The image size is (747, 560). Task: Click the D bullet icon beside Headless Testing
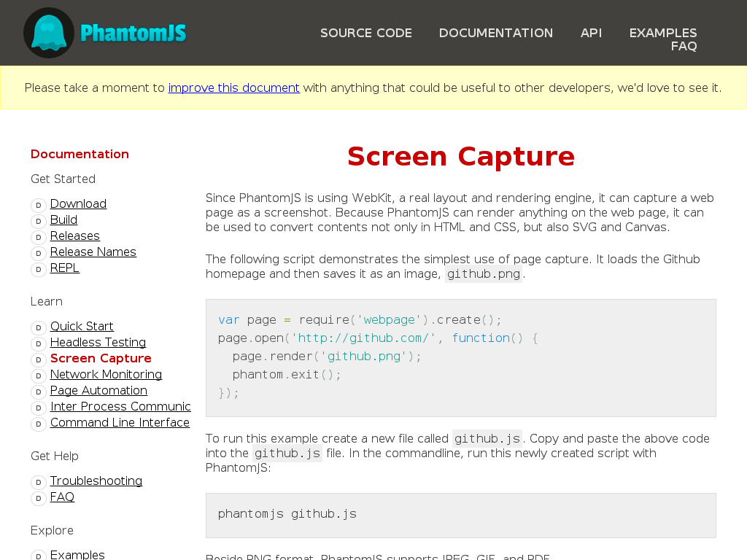tap(39, 344)
